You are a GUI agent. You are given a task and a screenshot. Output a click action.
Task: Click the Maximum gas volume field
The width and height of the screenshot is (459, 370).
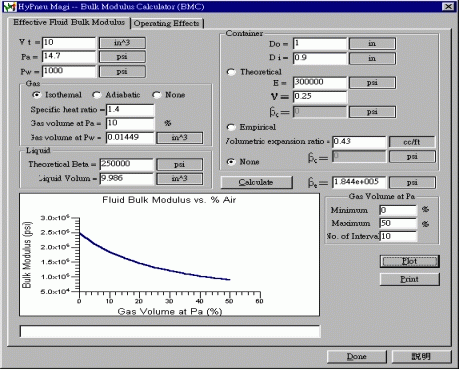[398, 223]
